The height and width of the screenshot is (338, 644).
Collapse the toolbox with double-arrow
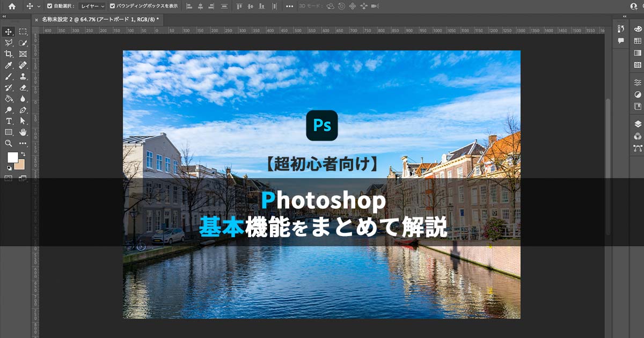(x=4, y=17)
